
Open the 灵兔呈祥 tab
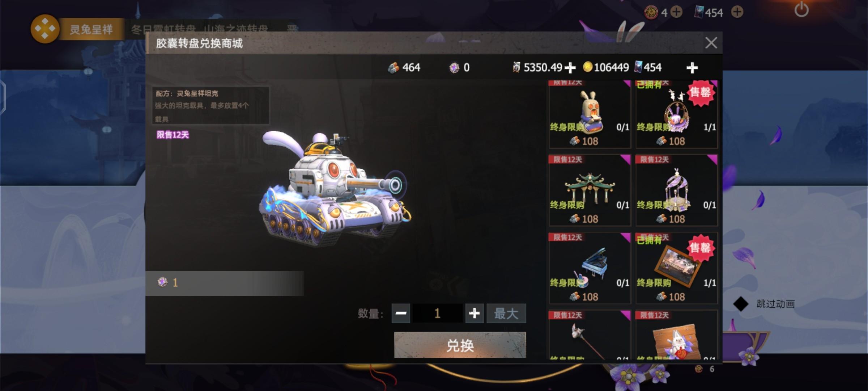(x=91, y=29)
